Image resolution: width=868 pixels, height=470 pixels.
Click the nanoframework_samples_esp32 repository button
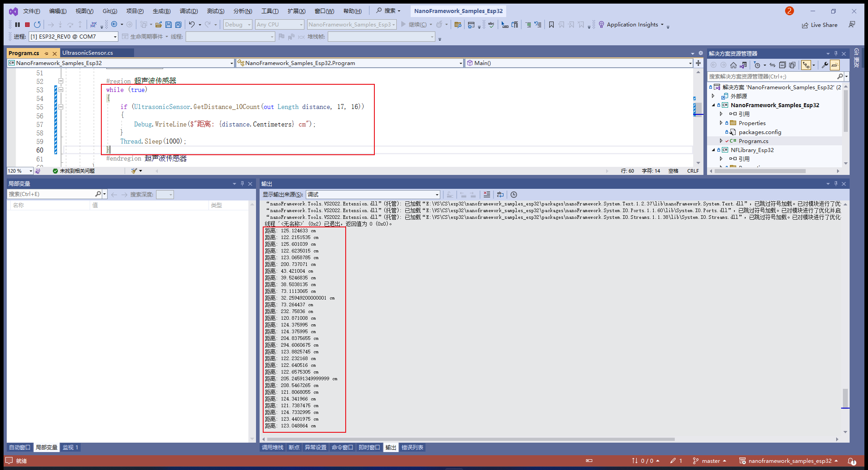tap(789, 461)
